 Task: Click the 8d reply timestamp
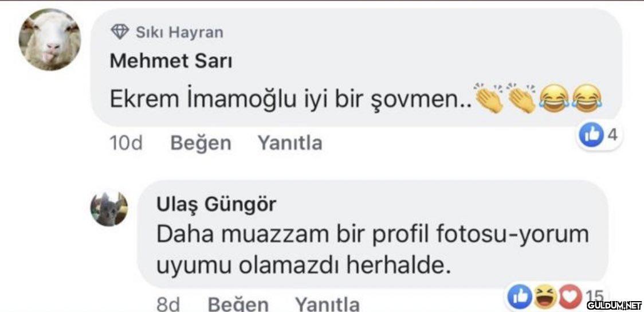click(168, 303)
